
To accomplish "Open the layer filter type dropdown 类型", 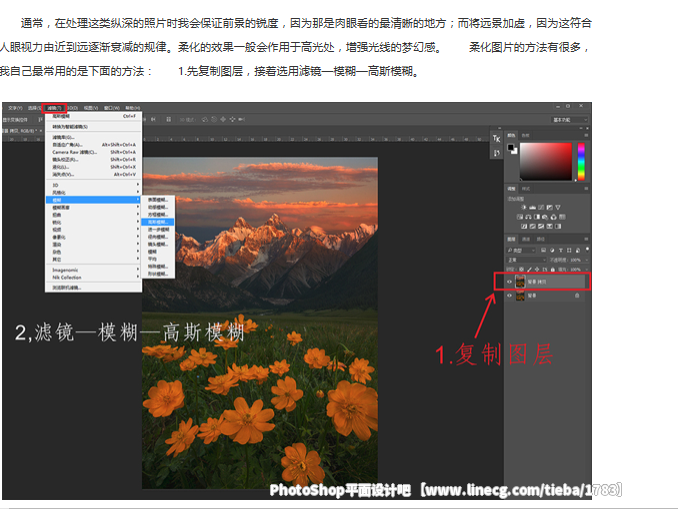I will click(x=521, y=250).
